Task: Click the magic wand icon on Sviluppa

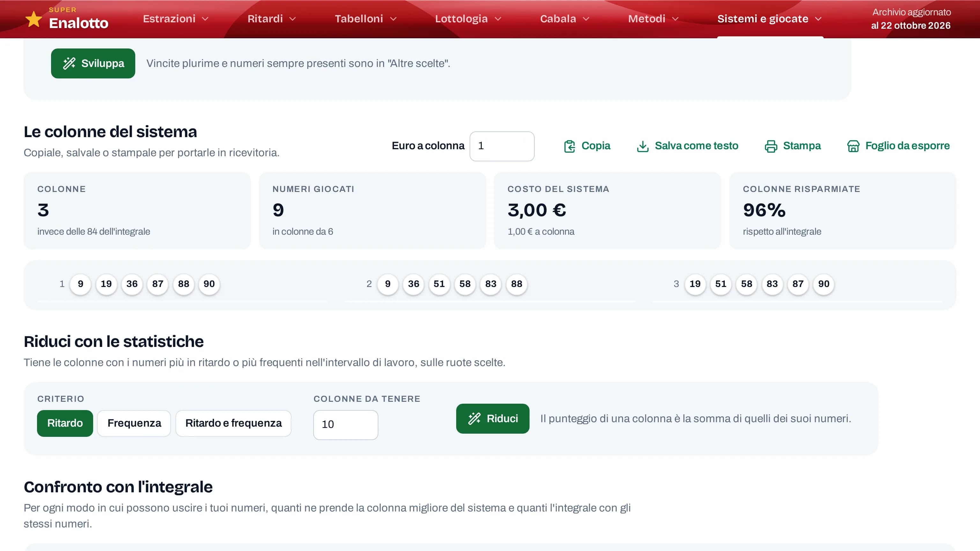Action: pos(69,63)
